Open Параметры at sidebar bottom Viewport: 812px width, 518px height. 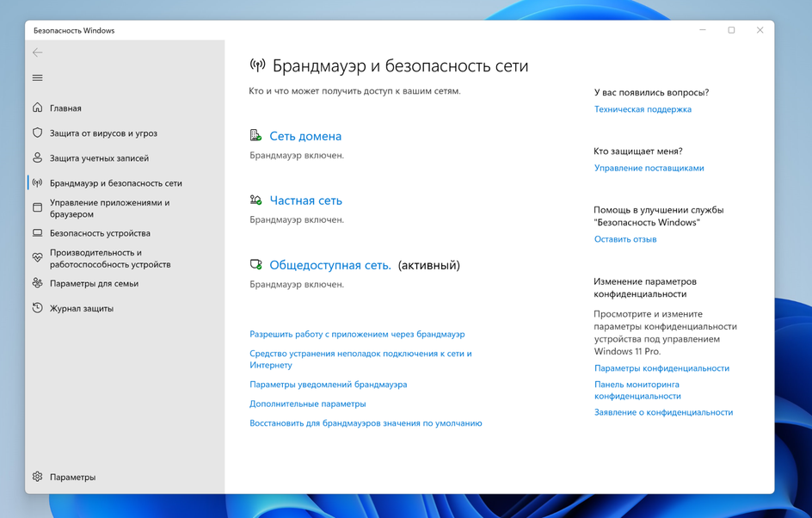72,477
